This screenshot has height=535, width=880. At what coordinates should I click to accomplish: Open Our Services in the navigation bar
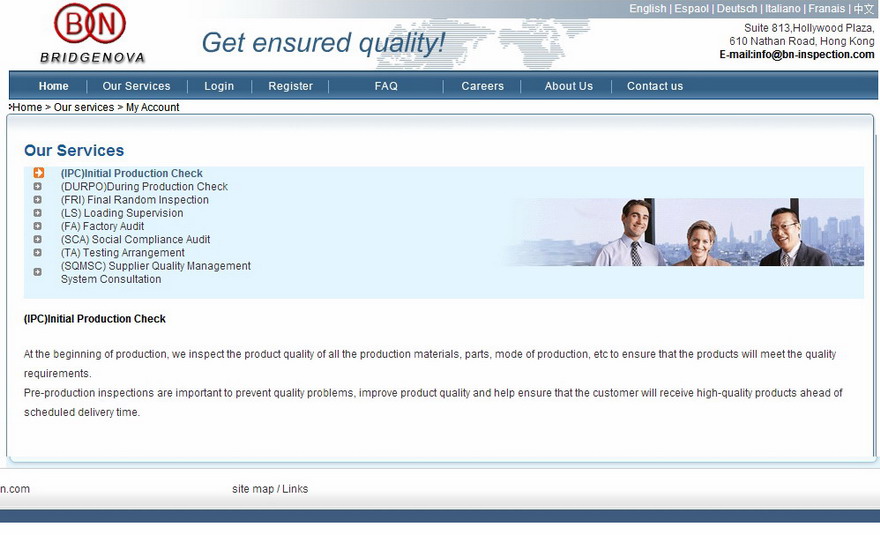click(136, 86)
